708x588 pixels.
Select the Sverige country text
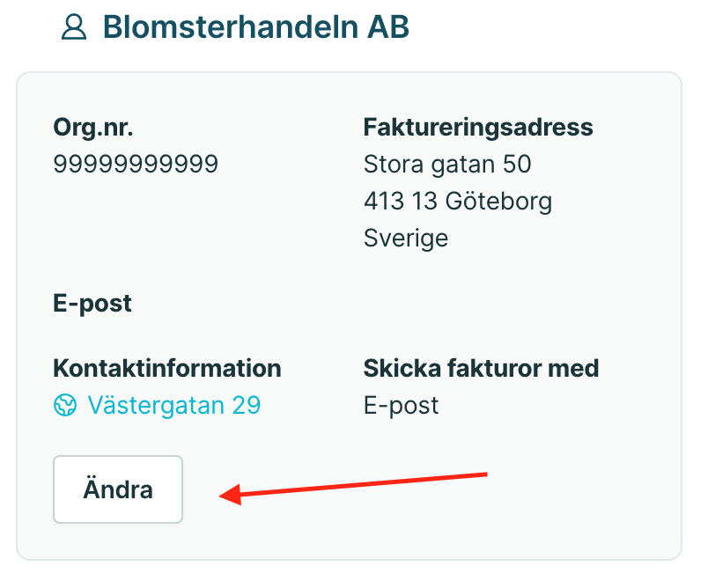(x=406, y=239)
